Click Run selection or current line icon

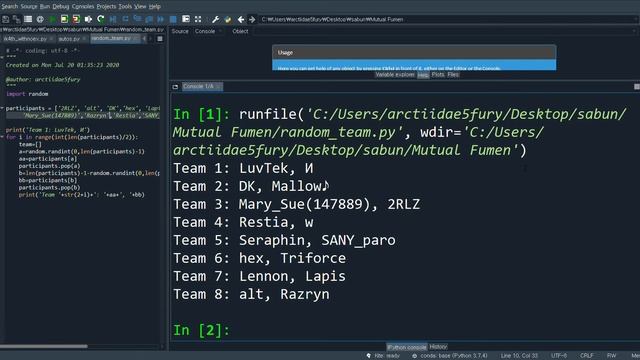coord(88,19)
